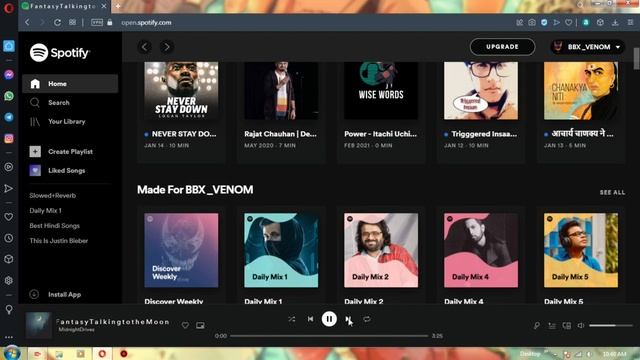Skip to next track
640x360 pixels.
348,319
